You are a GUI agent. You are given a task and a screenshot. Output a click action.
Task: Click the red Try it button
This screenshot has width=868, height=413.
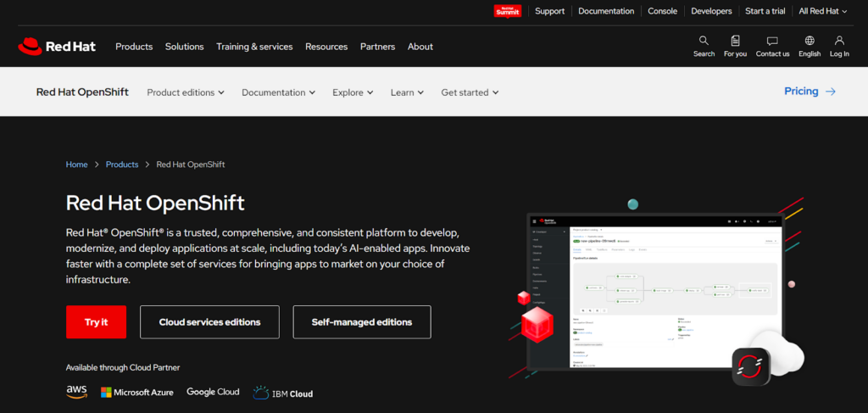pos(97,321)
